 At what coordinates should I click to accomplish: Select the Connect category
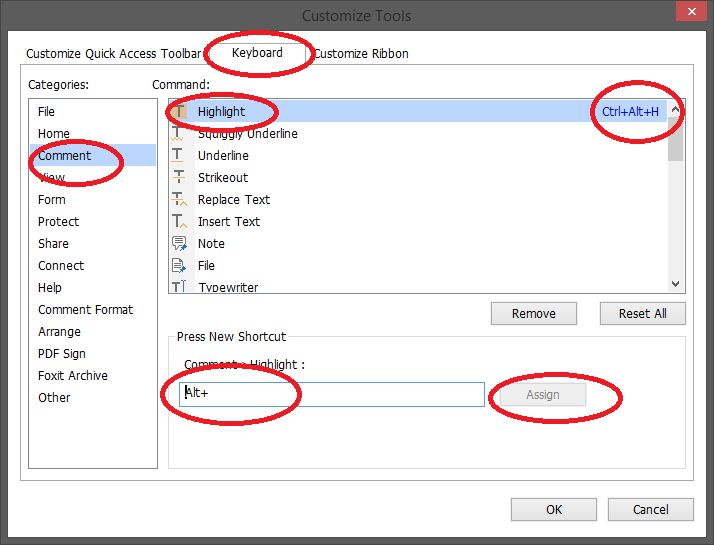(92, 265)
